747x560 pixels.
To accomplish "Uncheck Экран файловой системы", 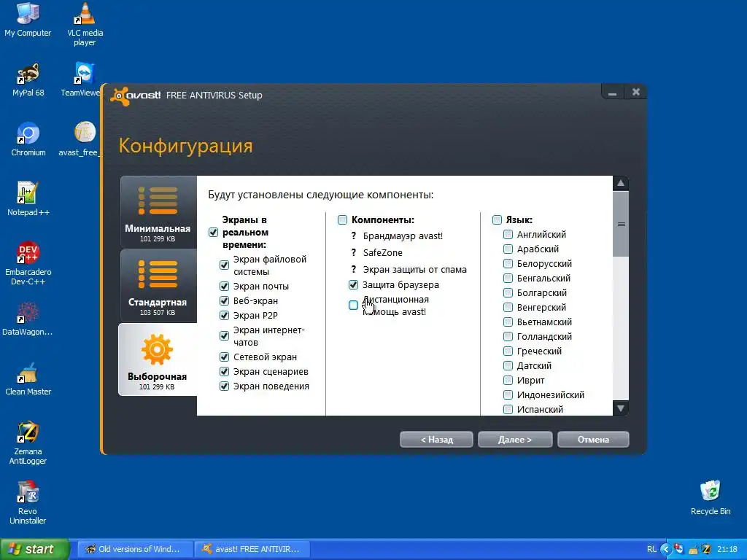I will [225, 265].
